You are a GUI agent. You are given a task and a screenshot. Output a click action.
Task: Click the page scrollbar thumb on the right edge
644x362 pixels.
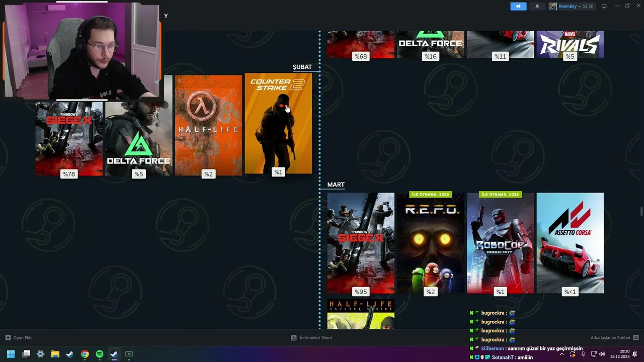click(641, 211)
